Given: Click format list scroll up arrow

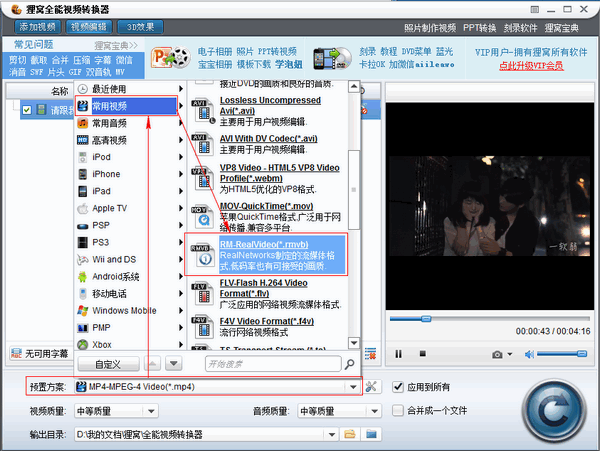Looking at the screenshot, I should (x=354, y=87).
